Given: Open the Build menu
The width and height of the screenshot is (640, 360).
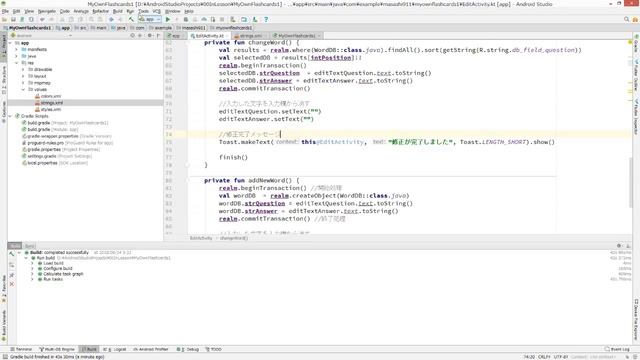Looking at the screenshot, I should [x=118, y=11].
